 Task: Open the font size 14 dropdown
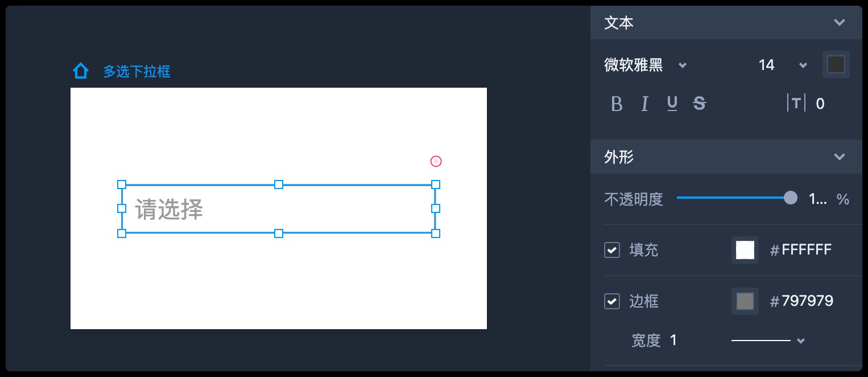pos(782,65)
